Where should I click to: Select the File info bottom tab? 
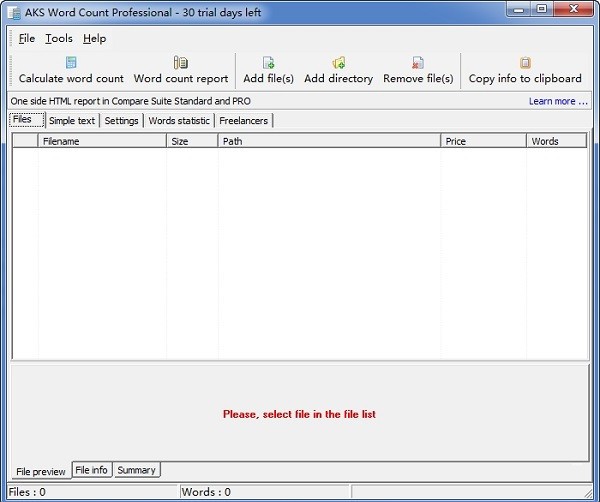tap(91, 470)
